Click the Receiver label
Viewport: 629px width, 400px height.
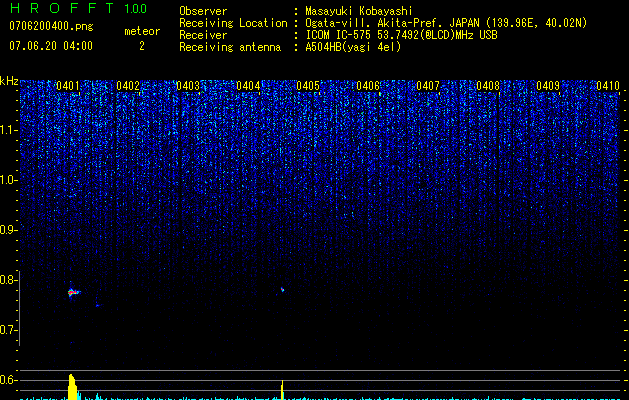click(203, 35)
